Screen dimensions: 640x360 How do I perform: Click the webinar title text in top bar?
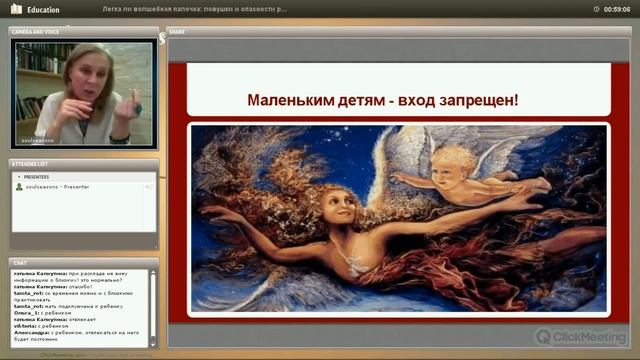[x=195, y=9]
